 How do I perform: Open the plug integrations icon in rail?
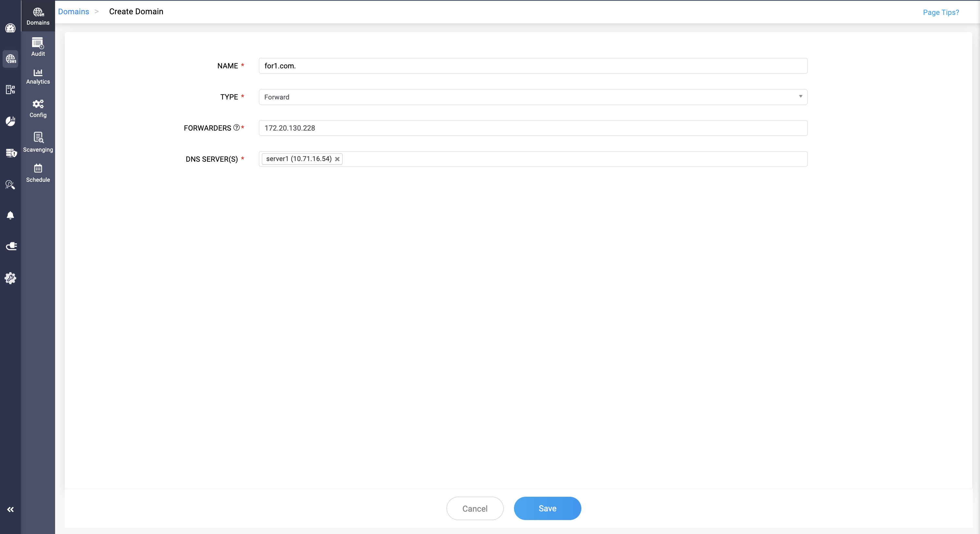point(11,247)
